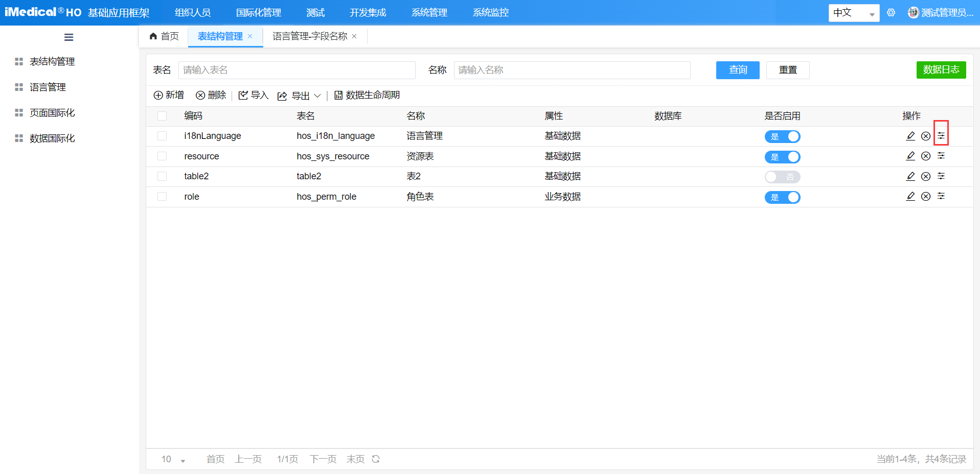Click the export icon
The image size is (980, 474).
coord(282,96)
